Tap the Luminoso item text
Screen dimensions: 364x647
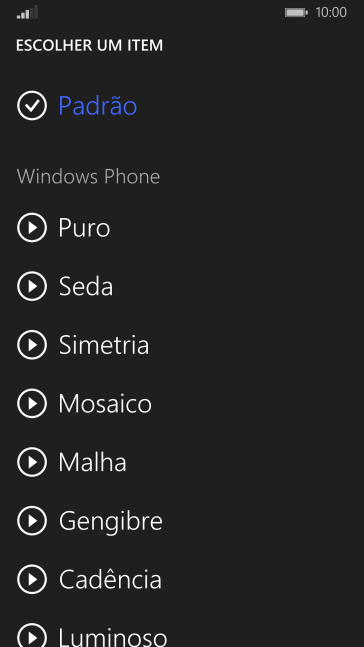113,637
